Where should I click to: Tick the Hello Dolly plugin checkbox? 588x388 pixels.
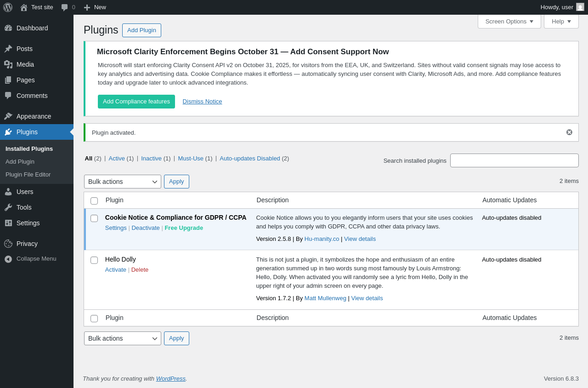(x=94, y=260)
